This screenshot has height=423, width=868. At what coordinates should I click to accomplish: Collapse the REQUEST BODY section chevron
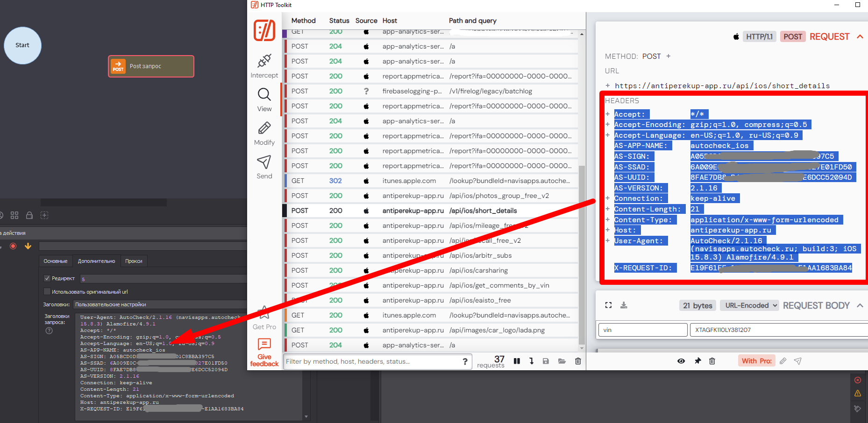[860, 305]
